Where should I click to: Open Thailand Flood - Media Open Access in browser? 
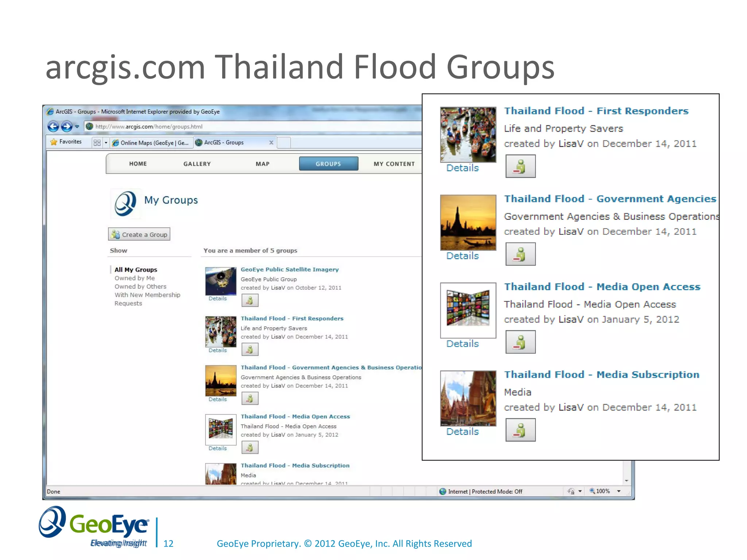(295, 416)
